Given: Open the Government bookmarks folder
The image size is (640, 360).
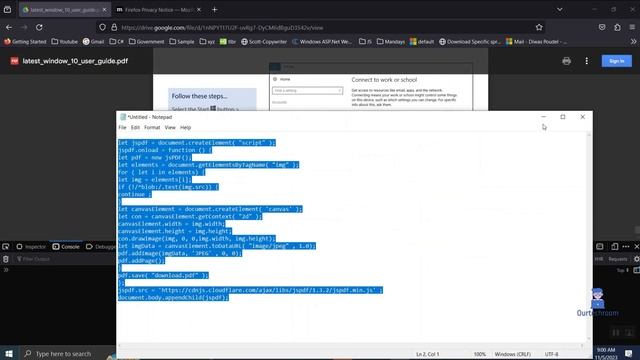Looking at the screenshot, I should 147,42.
